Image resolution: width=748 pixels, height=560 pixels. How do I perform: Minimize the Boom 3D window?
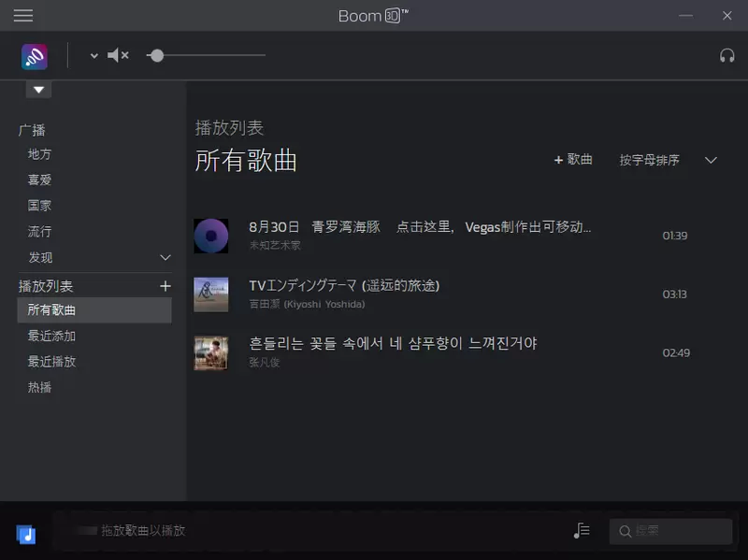tap(685, 16)
